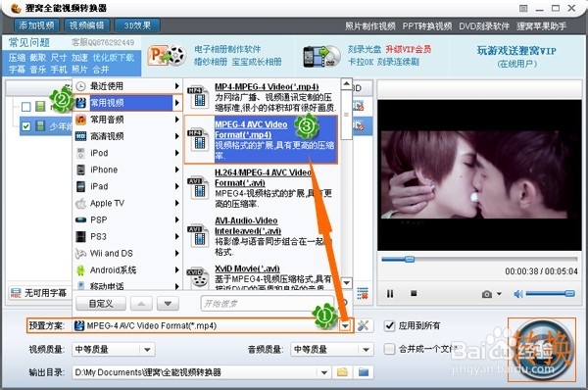Choose MP4-MPEG-4 Video(*.mp4) format icon
588x390 pixels.
[198, 97]
